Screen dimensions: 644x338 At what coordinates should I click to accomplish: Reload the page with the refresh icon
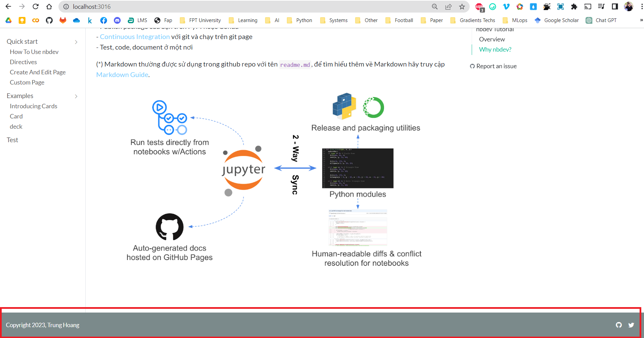click(35, 6)
